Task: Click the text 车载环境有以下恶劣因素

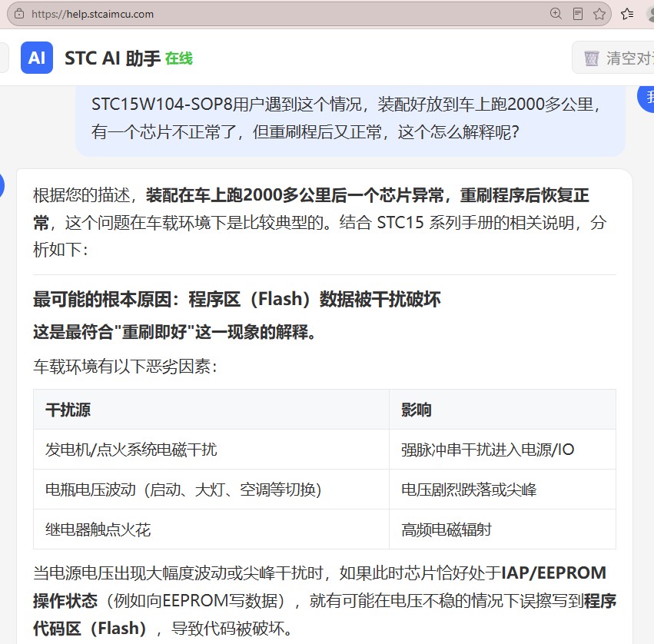Action: click(x=125, y=367)
